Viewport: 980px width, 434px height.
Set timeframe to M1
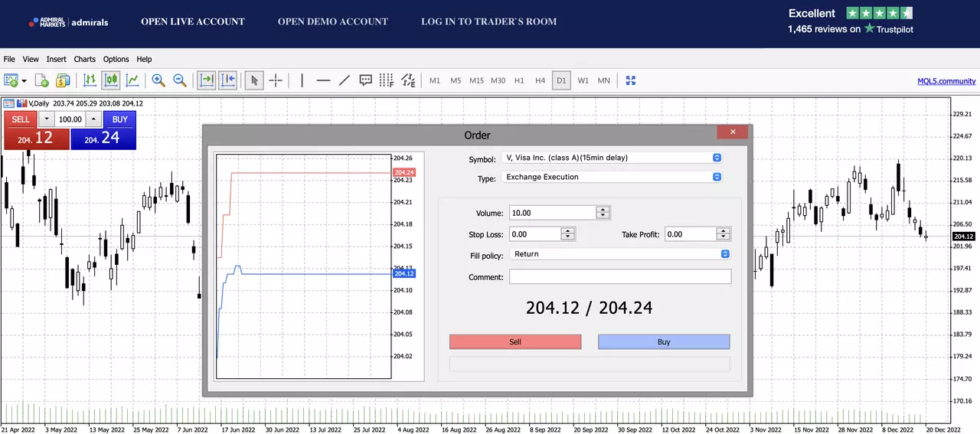pos(435,80)
